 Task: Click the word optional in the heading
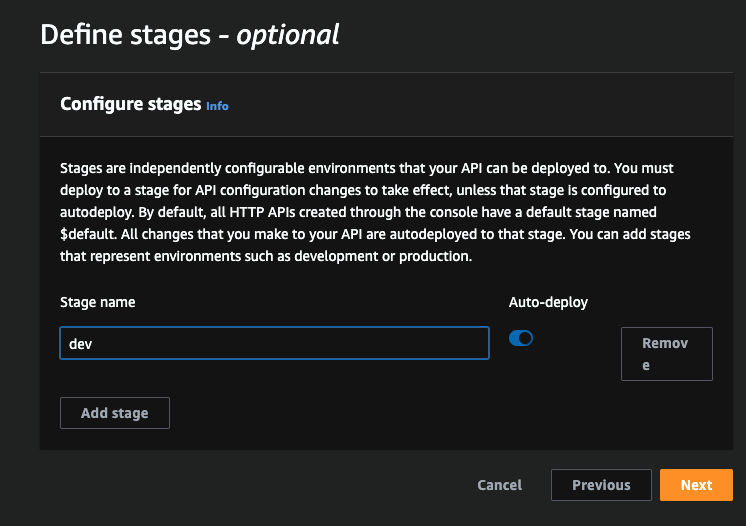tap(288, 35)
